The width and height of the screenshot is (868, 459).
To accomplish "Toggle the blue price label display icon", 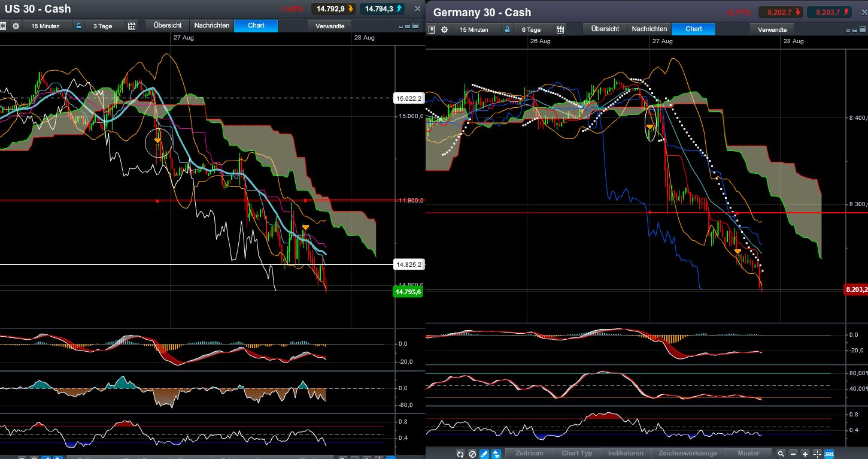I will coord(829,454).
